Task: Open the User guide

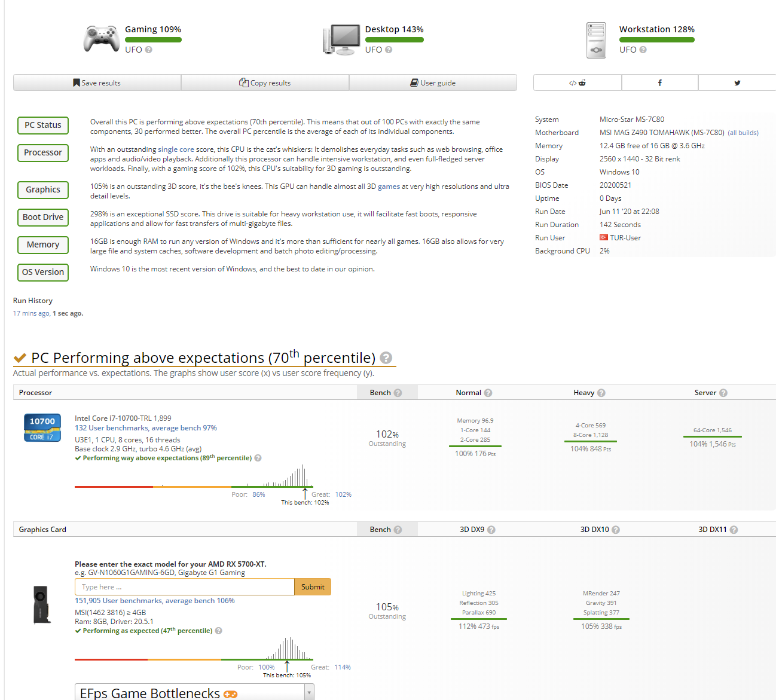Action: (x=433, y=82)
